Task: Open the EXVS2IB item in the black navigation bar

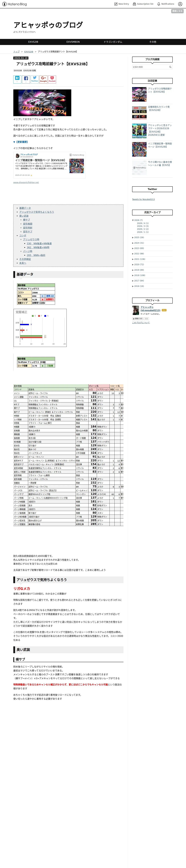Action: (33, 42)
